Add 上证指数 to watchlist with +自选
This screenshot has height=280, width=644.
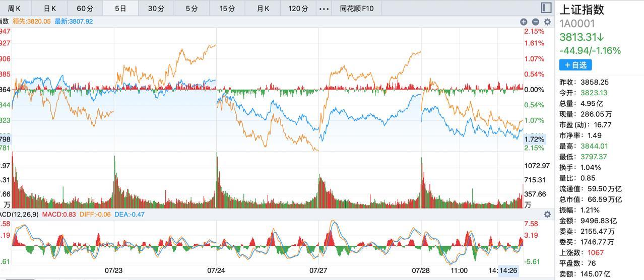(x=575, y=65)
